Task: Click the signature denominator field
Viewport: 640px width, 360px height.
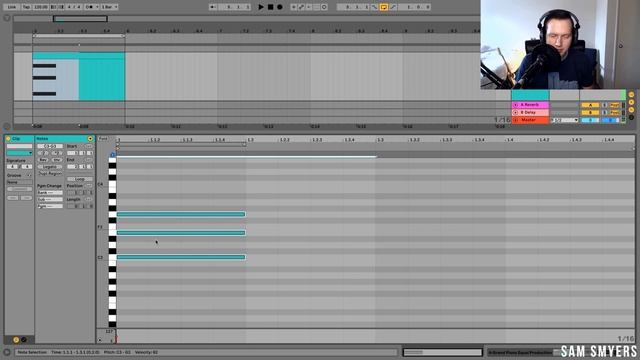Action: (26, 167)
